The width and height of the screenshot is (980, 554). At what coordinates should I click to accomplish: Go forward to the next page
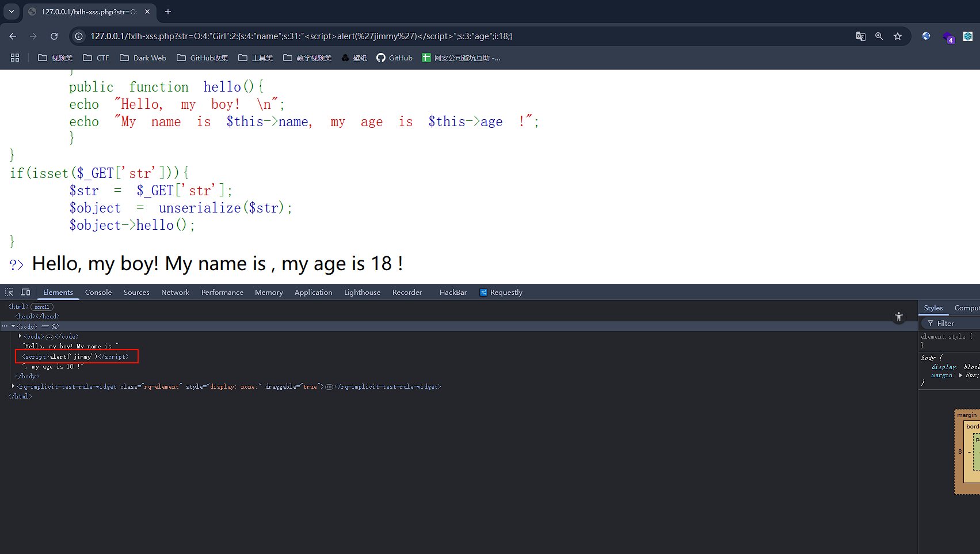click(x=33, y=36)
